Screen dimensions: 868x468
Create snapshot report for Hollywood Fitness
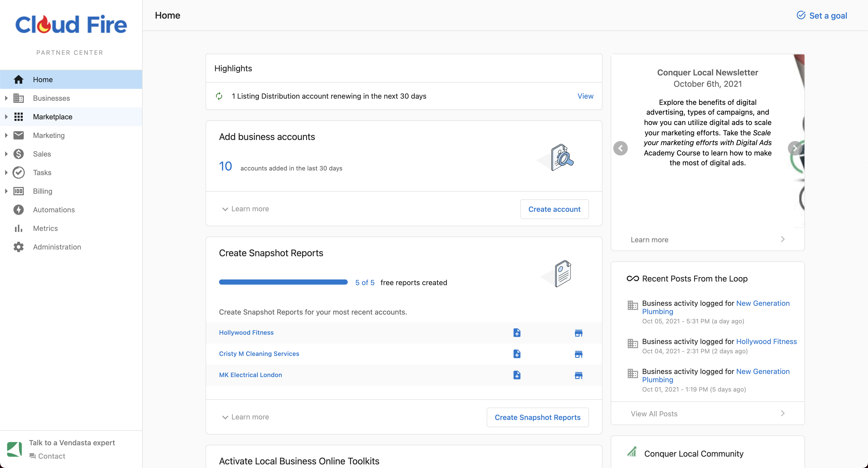pos(517,333)
